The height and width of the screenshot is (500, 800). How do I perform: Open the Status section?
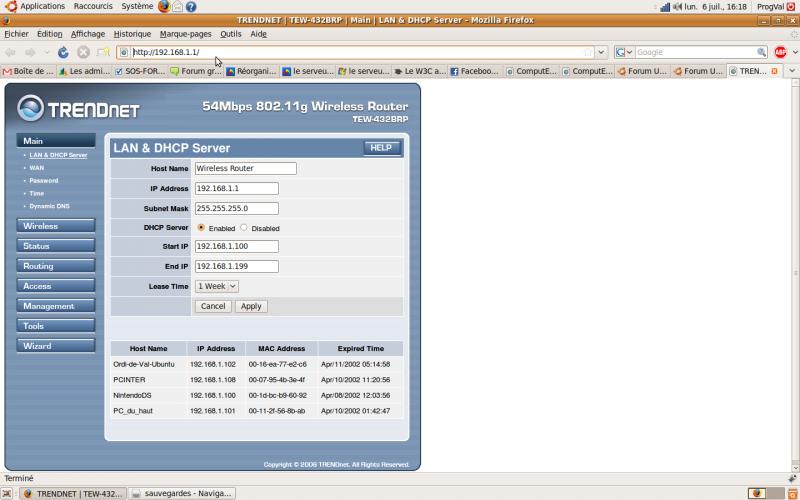(56, 246)
